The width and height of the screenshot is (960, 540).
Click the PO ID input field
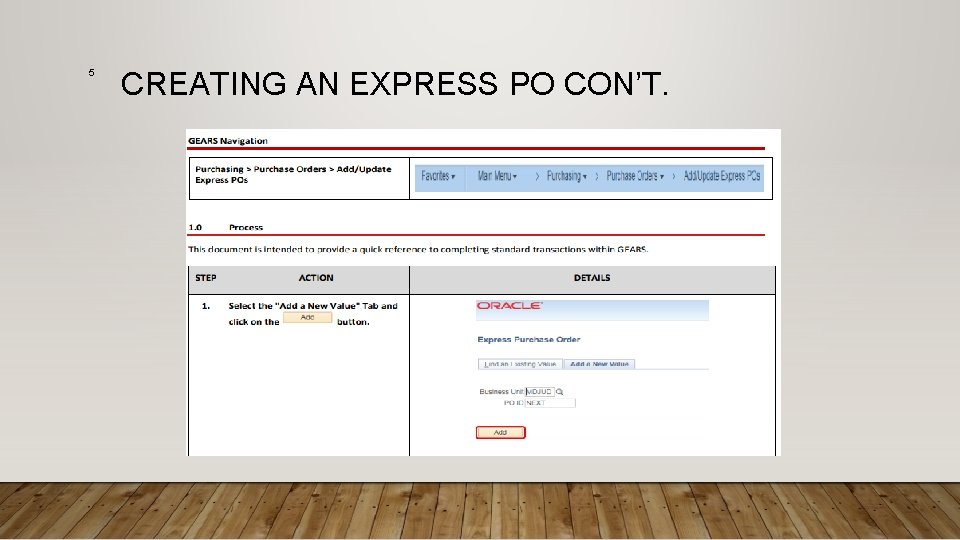click(x=550, y=403)
